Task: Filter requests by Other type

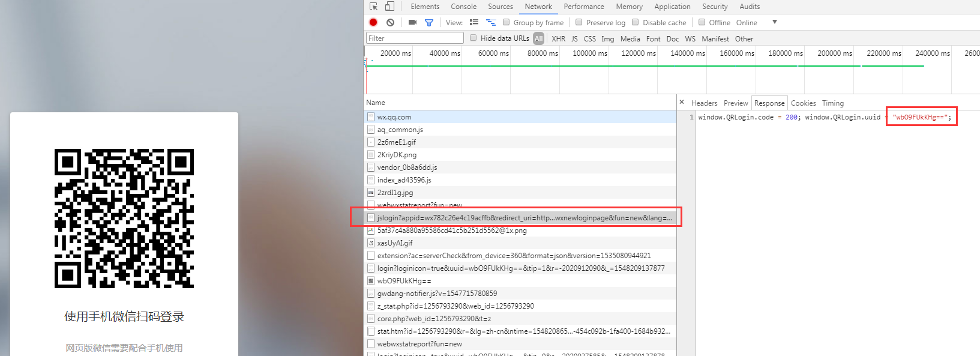Action: pyautogui.click(x=744, y=38)
